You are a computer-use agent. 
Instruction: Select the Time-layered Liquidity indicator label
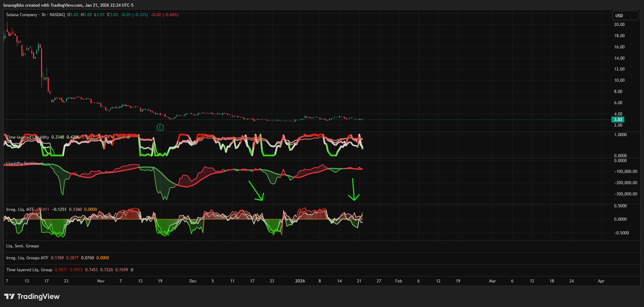pyautogui.click(x=28, y=137)
